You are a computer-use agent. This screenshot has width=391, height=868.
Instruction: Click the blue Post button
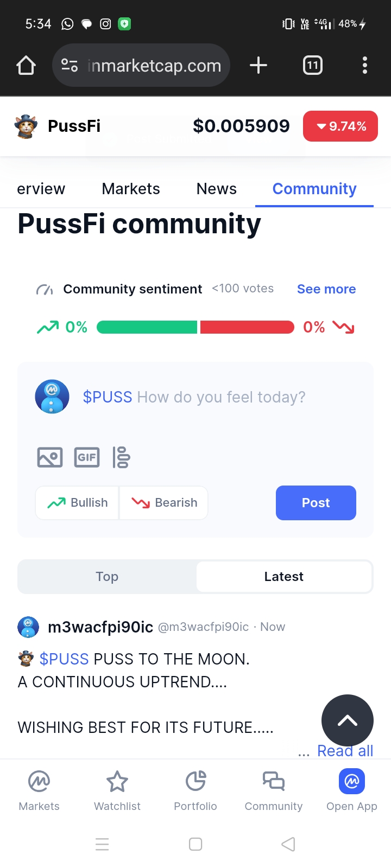316,503
